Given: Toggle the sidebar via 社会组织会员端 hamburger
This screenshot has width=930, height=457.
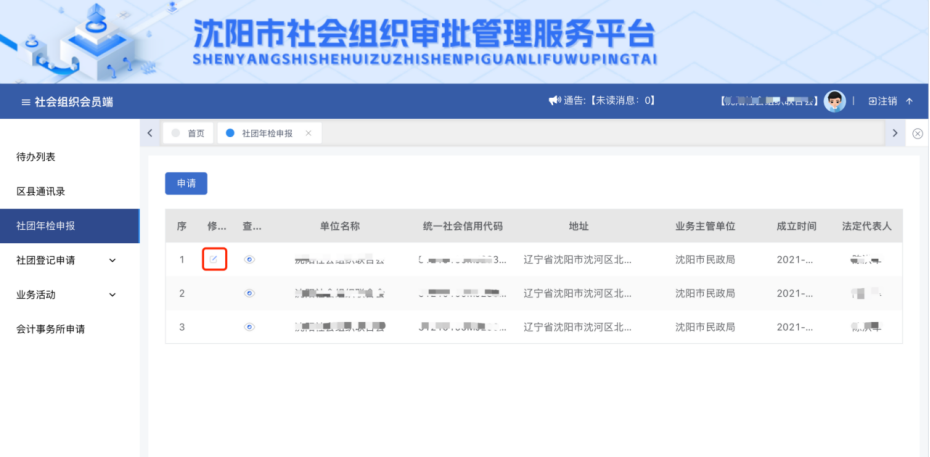Looking at the screenshot, I should (x=26, y=102).
